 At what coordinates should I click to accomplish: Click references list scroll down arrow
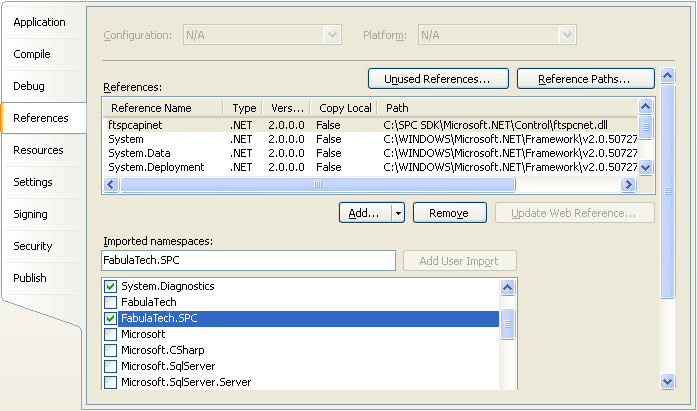click(x=645, y=168)
